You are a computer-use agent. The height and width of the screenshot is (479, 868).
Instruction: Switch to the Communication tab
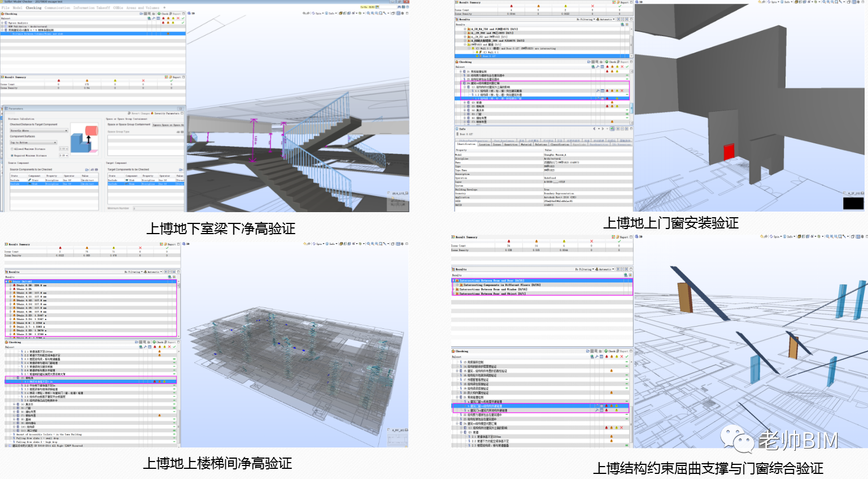(58, 8)
